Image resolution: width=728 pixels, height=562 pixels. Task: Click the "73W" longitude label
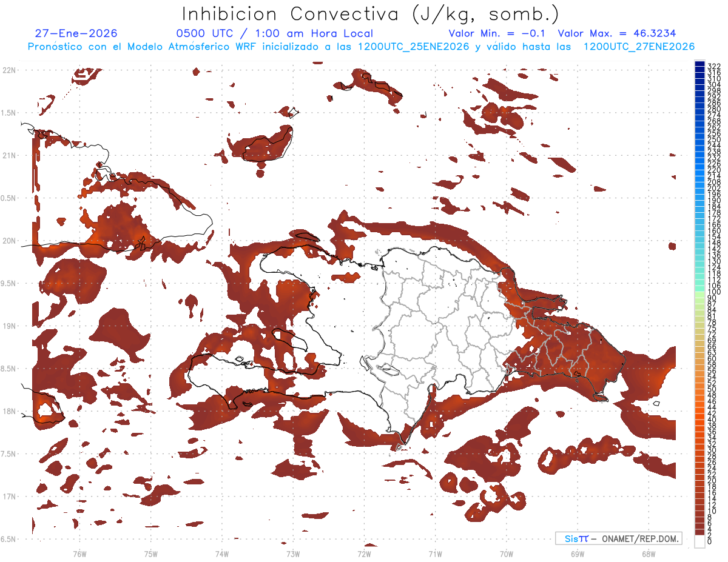point(293,554)
